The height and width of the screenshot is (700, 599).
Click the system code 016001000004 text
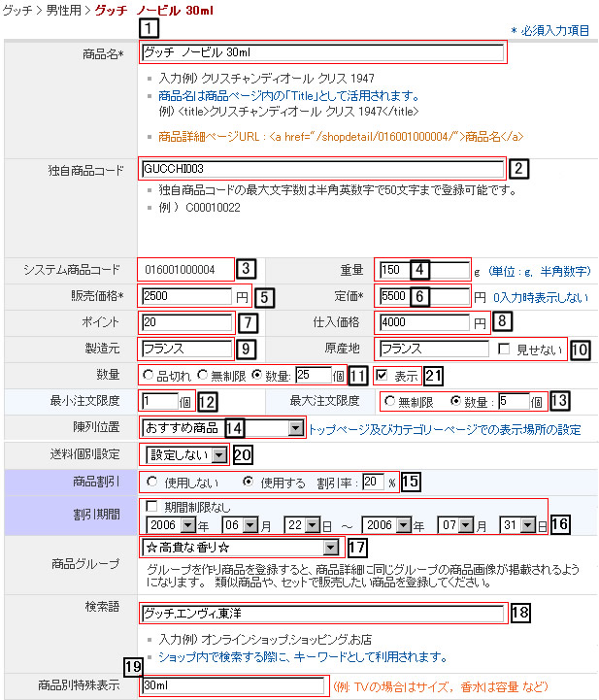180,270
